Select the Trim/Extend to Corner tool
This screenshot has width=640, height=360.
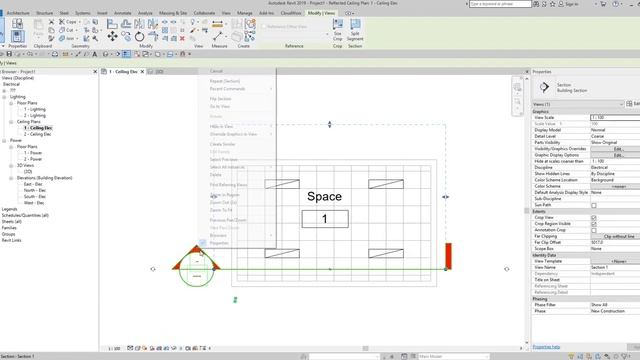coord(153,37)
